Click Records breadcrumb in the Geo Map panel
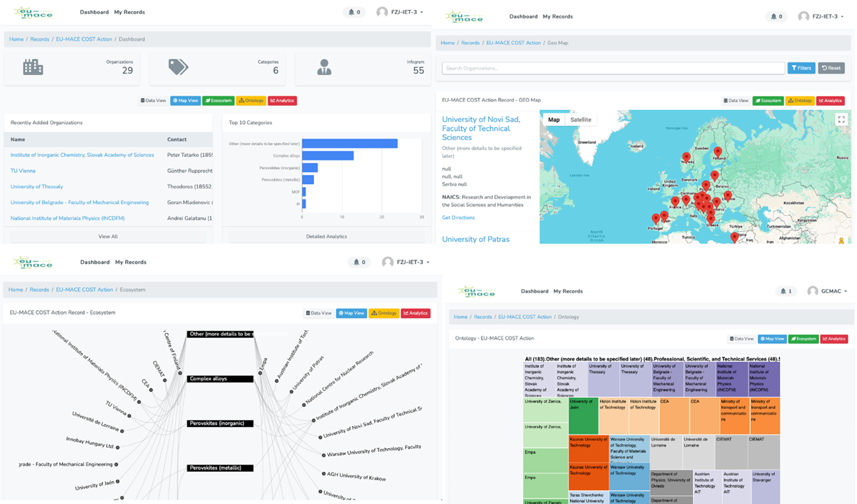This screenshot has height=504, width=857. tap(470, 43)
